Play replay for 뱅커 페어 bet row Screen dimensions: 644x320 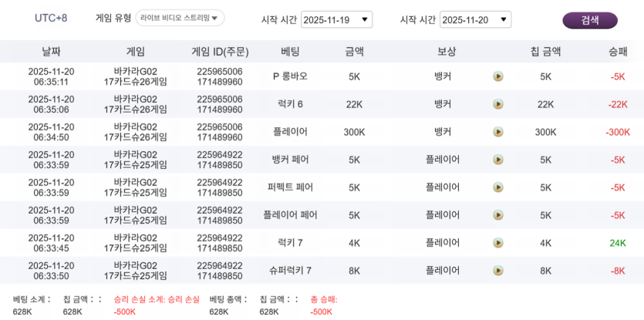pyautogui.click(x=498, y=160)
